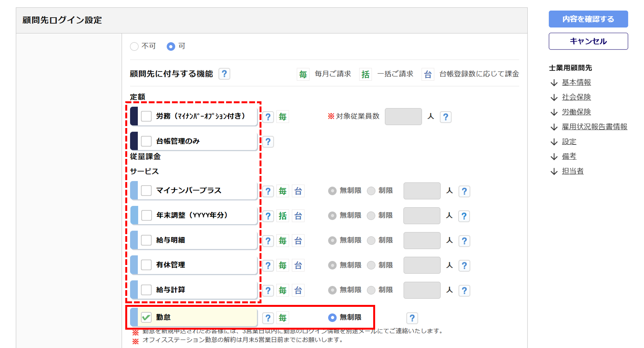
Task: Jump to 基本情報 section link
Action: pyautogui.click(x=576, y=82)
